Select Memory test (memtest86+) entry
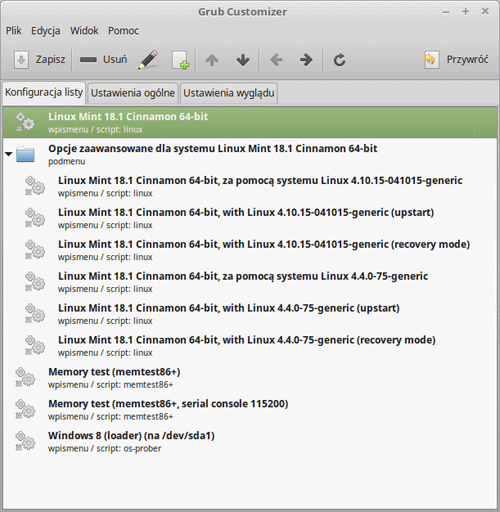 pos(250,377)
